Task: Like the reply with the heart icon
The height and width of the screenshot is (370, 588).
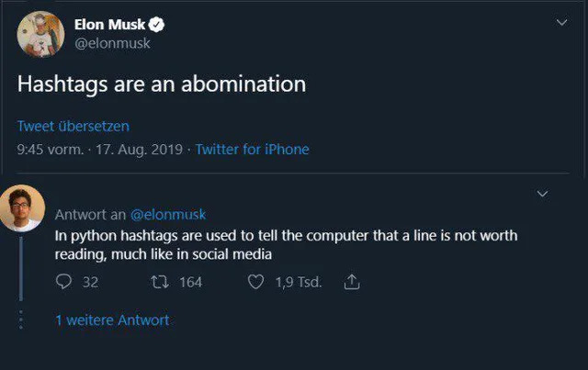Action: (x=257, y=283)
